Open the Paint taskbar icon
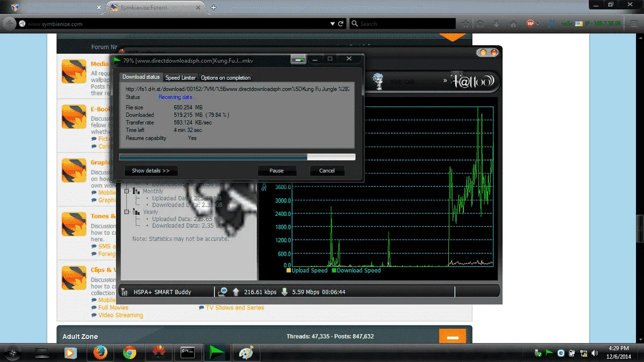This screenshot has width=644, height=362. click(246, 352)
